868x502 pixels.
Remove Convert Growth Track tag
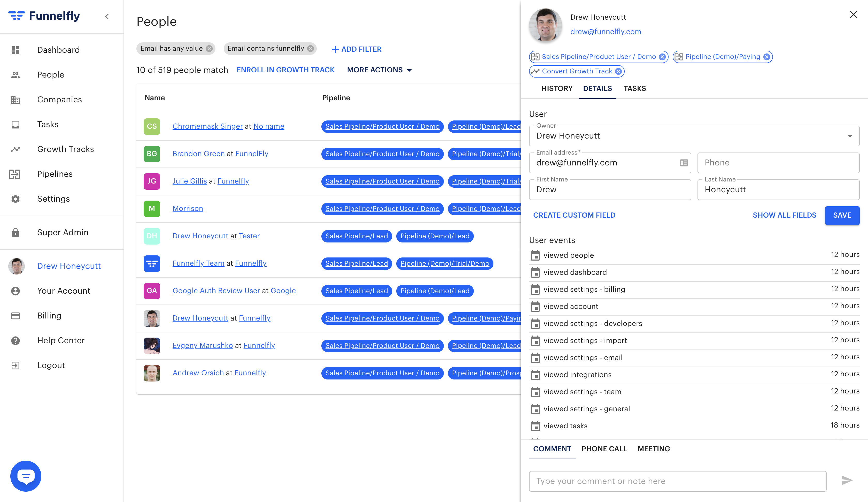[619, 71]
